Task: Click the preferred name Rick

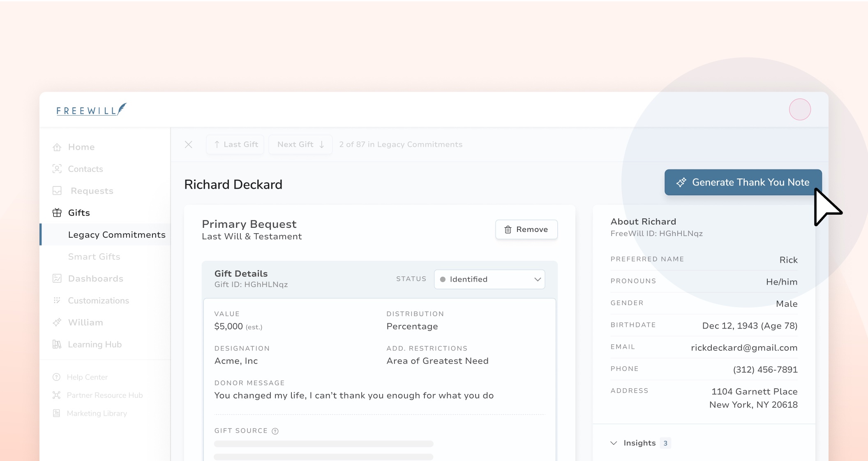Action: pos(789,260)
